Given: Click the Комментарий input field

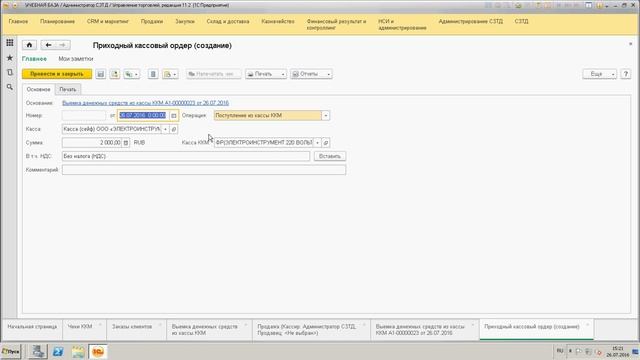Looking at the screenshot, I should [204, 170].
